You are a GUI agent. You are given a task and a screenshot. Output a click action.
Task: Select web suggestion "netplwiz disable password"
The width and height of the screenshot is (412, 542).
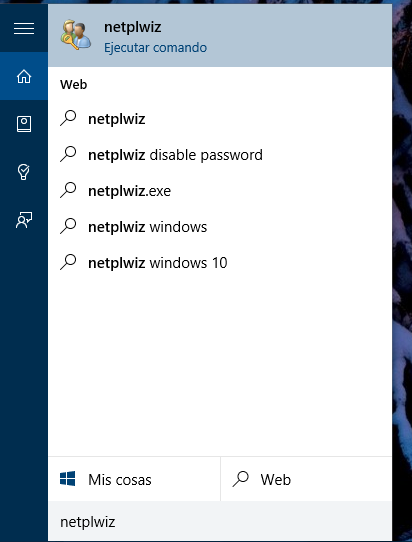(220, 155)
